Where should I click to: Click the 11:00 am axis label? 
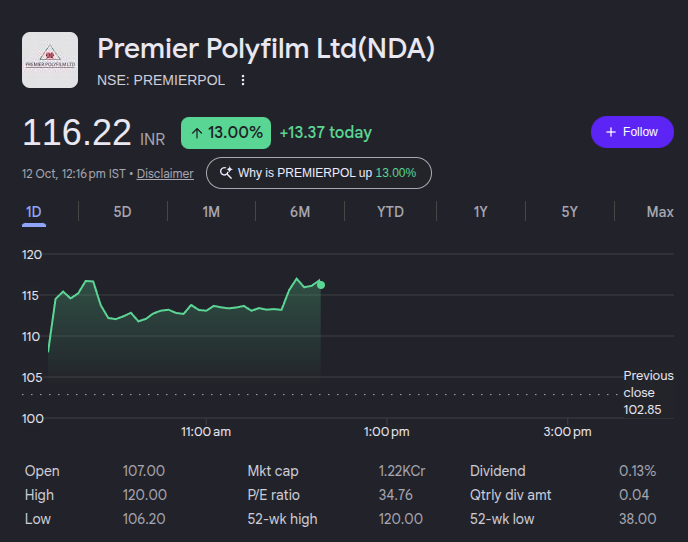coord(206,432)
